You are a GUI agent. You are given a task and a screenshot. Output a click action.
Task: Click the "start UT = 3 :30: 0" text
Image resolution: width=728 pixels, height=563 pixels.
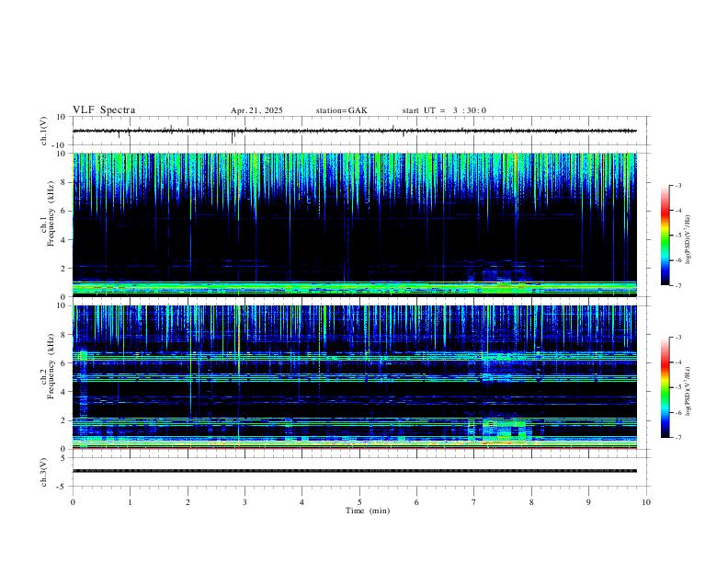(444, 110)
